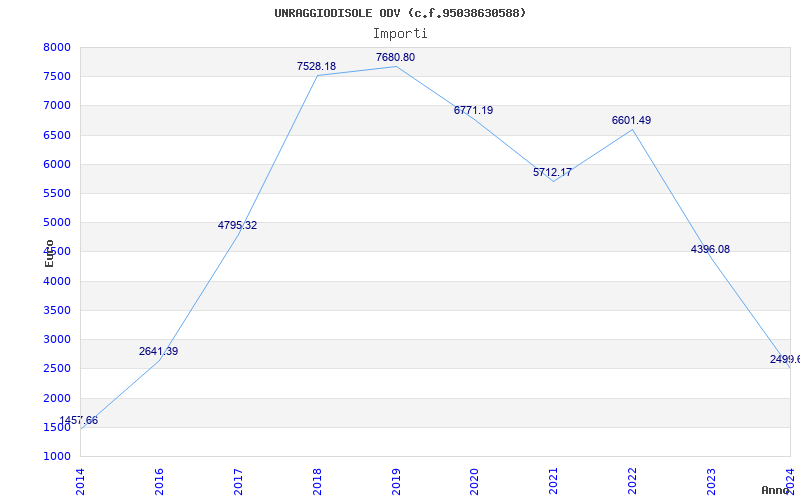The image size is (800, 500).
Task: Click the Anno x-axis title
Action: [776, 490]
